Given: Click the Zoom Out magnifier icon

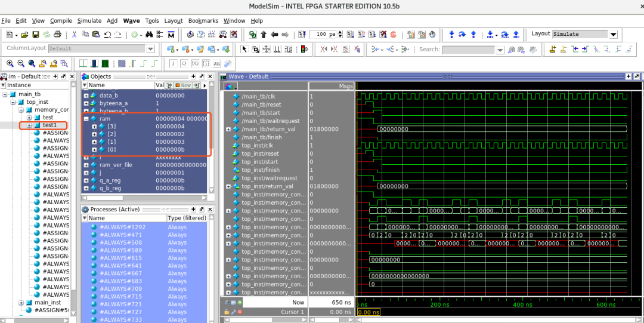Looking at the screenshot, I should [21, 63].
